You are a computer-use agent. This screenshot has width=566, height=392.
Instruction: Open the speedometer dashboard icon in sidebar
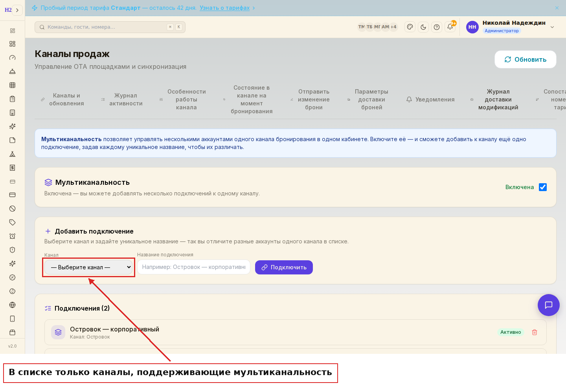12,58
